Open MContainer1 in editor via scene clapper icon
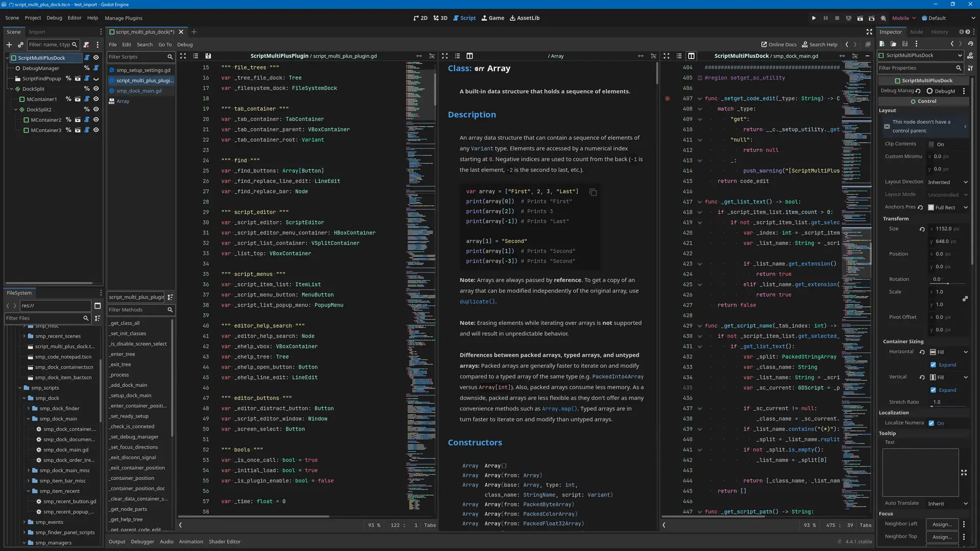980x551 pixels. (x=78, y=99)
